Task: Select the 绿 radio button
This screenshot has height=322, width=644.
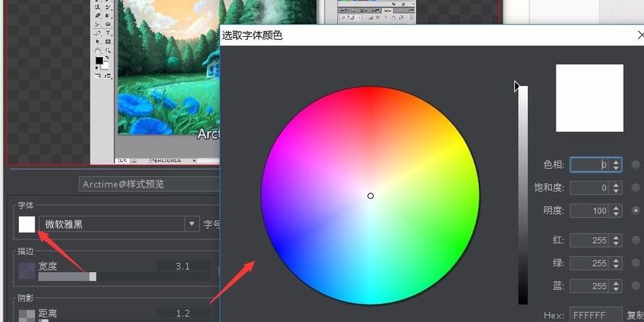Action: pos(636,263)
